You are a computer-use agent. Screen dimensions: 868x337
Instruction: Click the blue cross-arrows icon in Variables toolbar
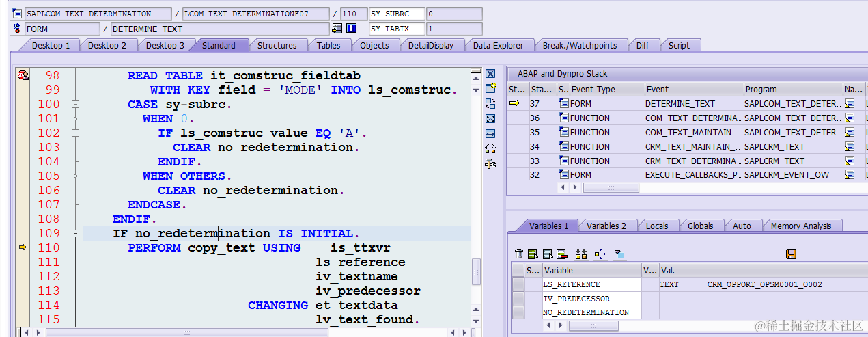(600, 254)
